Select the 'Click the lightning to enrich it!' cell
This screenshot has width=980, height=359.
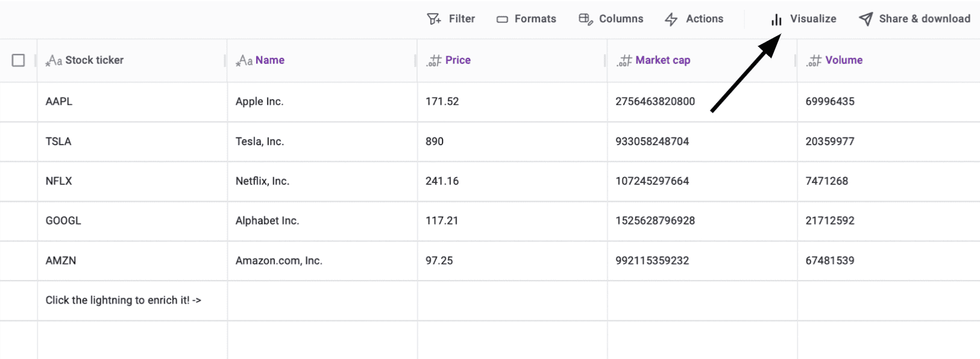point(132,301)
